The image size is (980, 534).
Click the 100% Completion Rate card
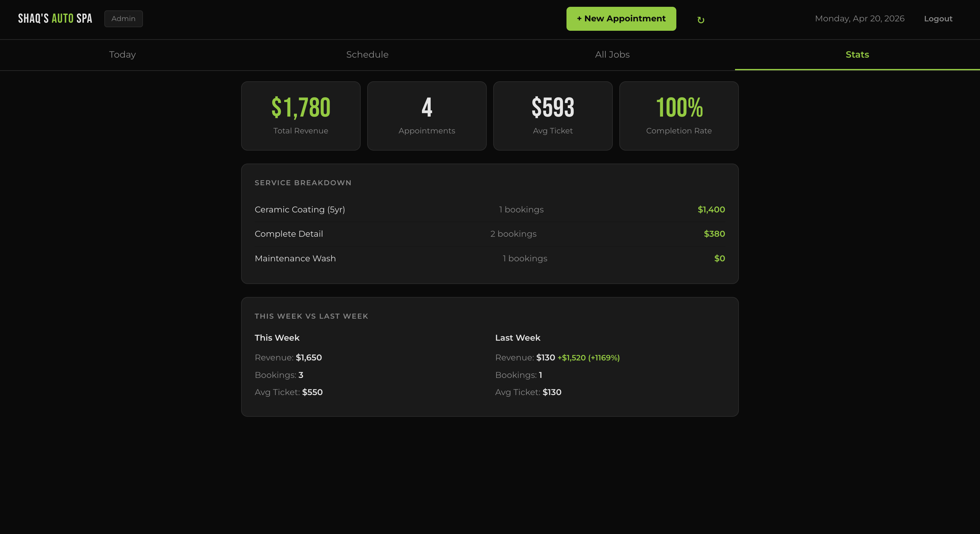click(679, 116)
